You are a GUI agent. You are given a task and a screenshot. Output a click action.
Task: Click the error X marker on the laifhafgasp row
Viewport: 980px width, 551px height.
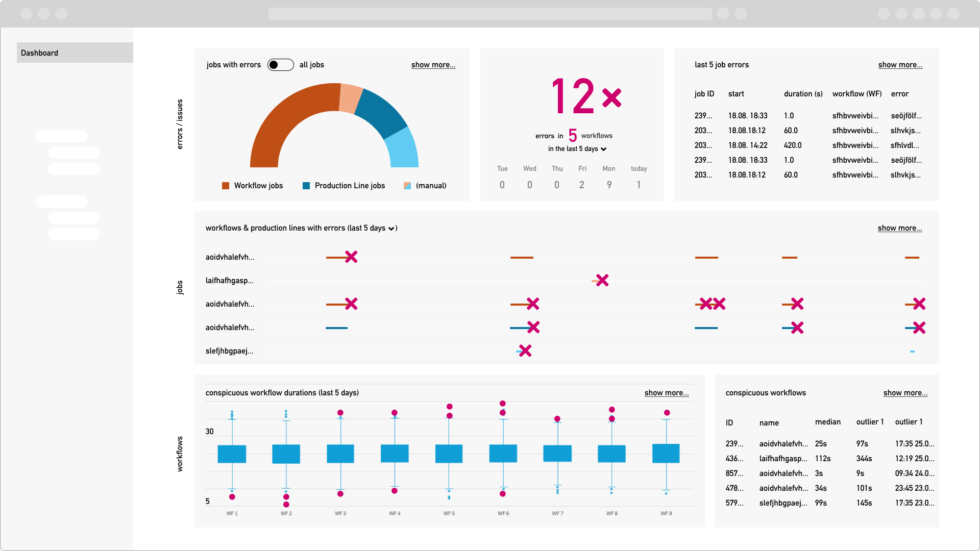click(603, 280)
